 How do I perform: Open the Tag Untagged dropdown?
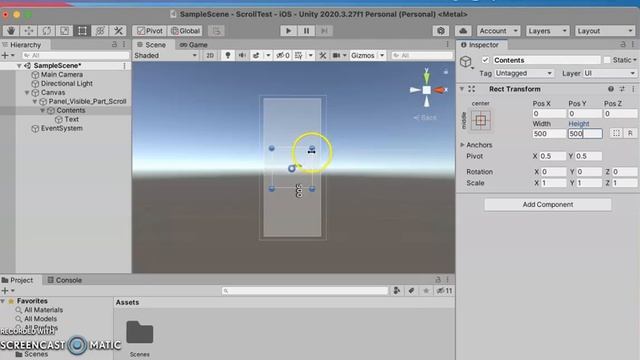click(524, 73)
